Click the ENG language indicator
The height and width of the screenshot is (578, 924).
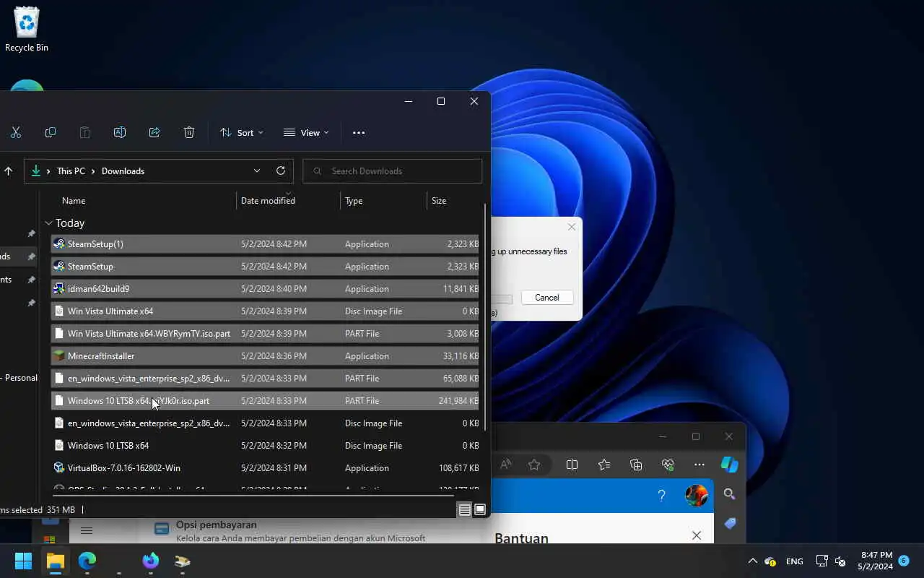[794, 561]
